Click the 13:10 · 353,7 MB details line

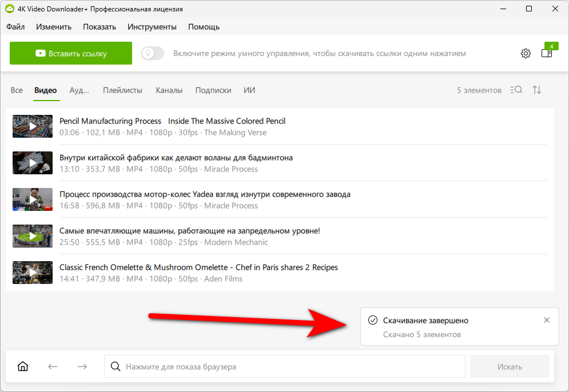(x=158, y=169)
